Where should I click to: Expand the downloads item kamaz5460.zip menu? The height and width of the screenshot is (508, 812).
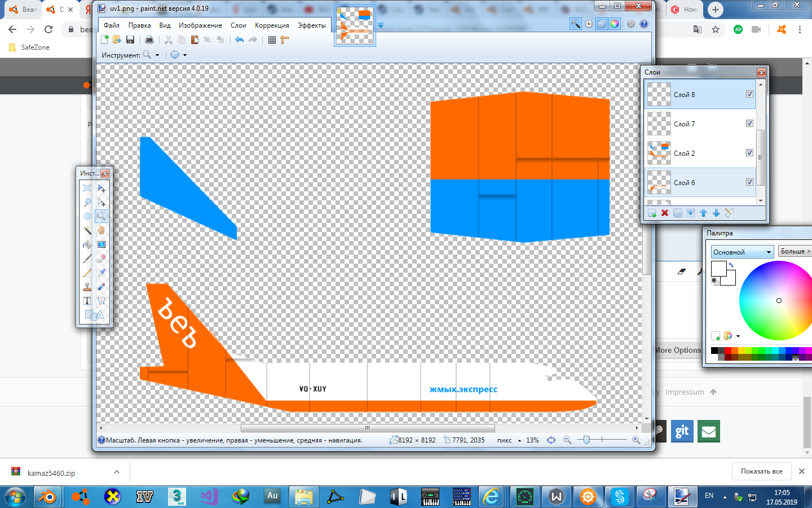click(x=117, y=472)
